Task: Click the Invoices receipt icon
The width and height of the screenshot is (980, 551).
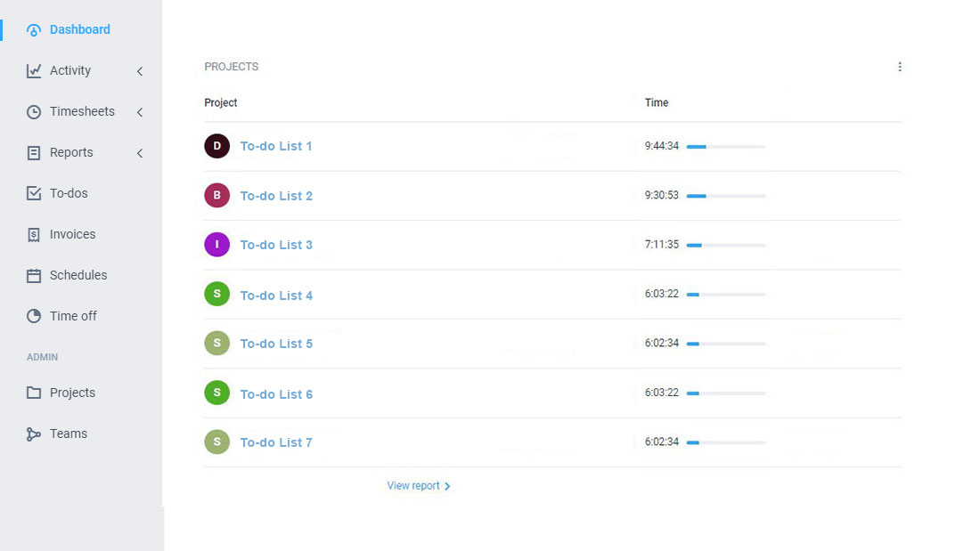Action: click(x=34, y=235)
